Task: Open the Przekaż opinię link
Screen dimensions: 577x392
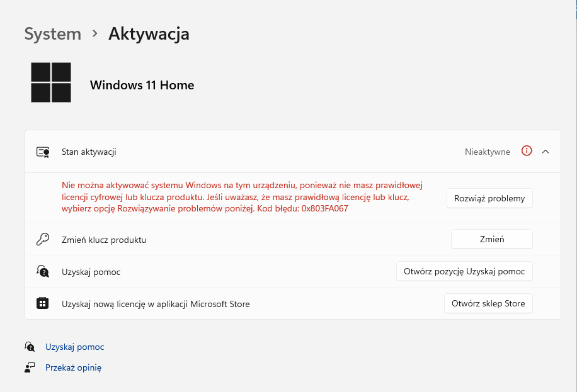Action: pos(73,367)
